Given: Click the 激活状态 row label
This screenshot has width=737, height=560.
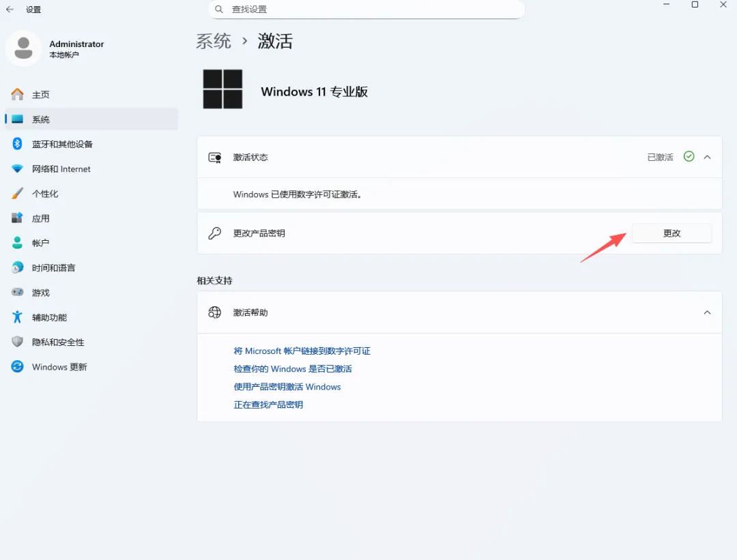Looking at the screenshot, I should point(250,158).
